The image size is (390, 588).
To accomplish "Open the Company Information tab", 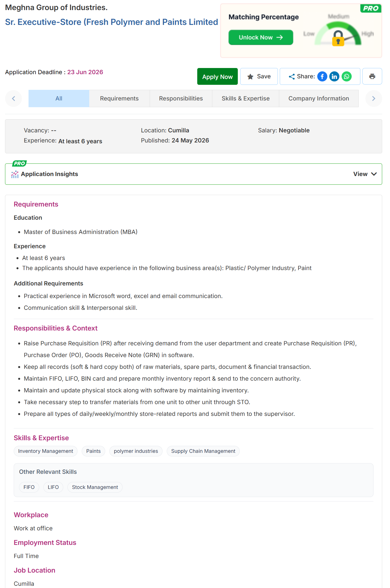I will coord(319,99).
